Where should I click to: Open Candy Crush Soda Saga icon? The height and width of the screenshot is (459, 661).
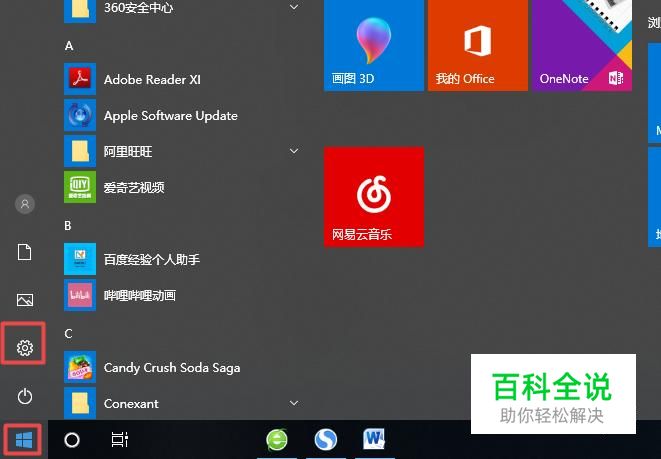(80, 367)
